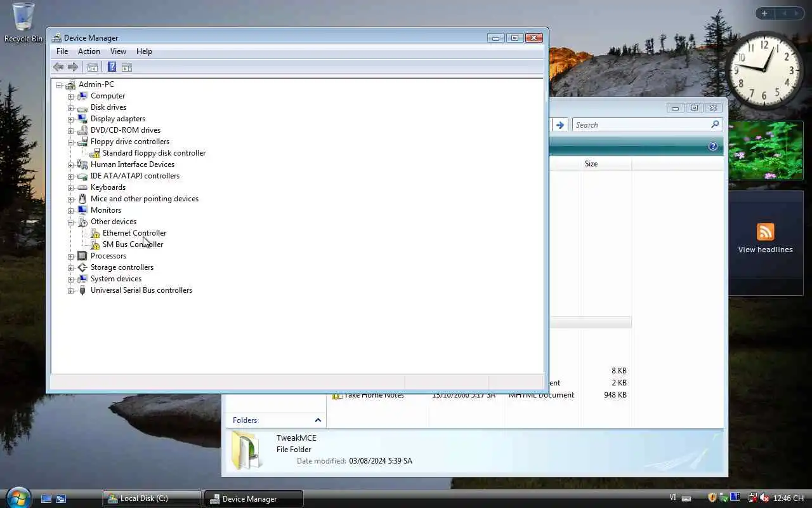
Task: Click the flower slideshow gadget picture
Action: 766,150
